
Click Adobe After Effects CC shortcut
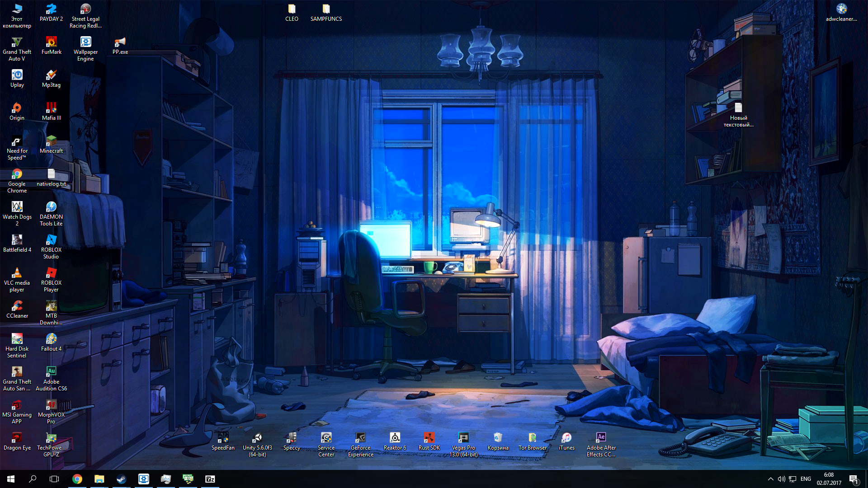pos(601,445)
